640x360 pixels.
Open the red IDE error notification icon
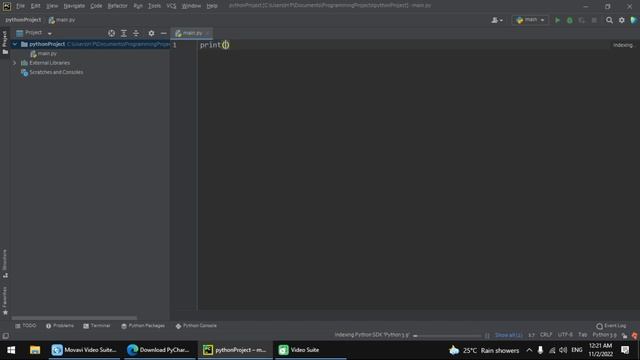(x=635, y=336)
